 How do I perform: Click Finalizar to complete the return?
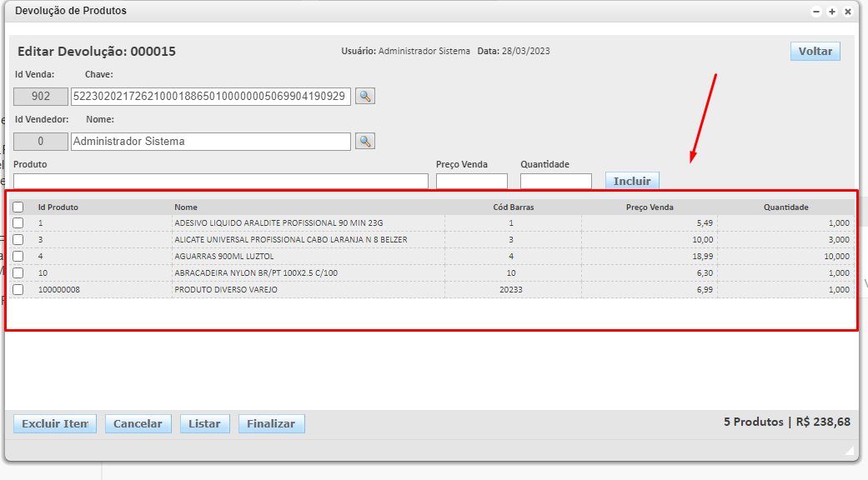click(x=271, y=424)
